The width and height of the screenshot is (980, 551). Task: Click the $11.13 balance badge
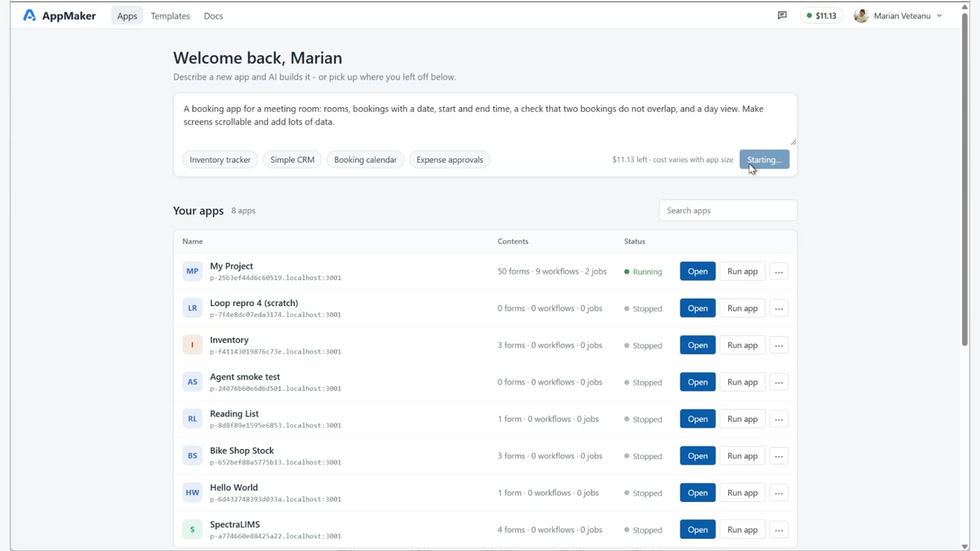(x=821, y=15)
